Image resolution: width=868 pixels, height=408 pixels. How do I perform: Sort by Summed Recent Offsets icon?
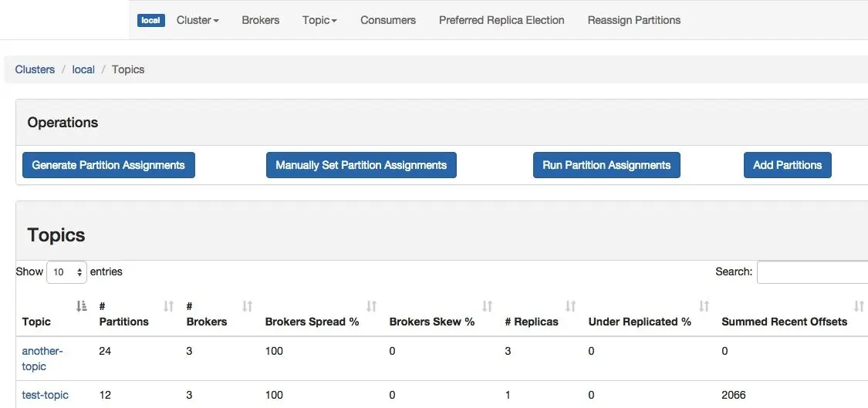(859, 306)
